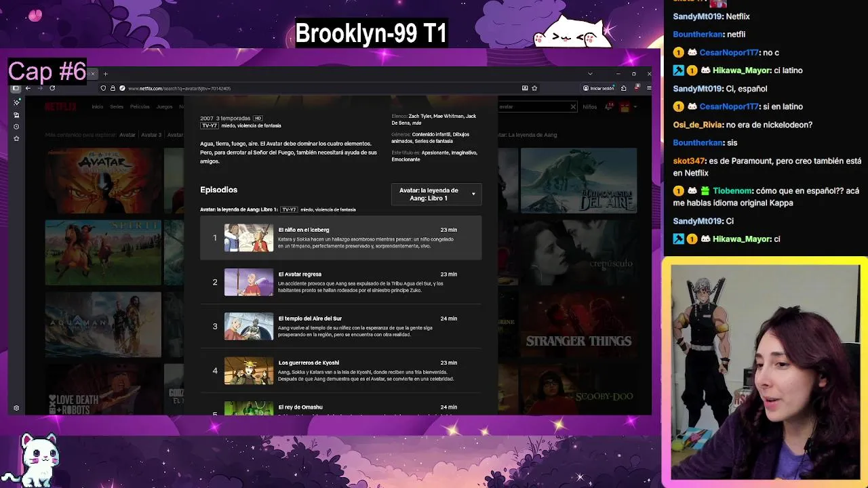868x488 pixels.
Task: Open the 'El último maestro del aire' thumbnail
Action: coord(578,180)
